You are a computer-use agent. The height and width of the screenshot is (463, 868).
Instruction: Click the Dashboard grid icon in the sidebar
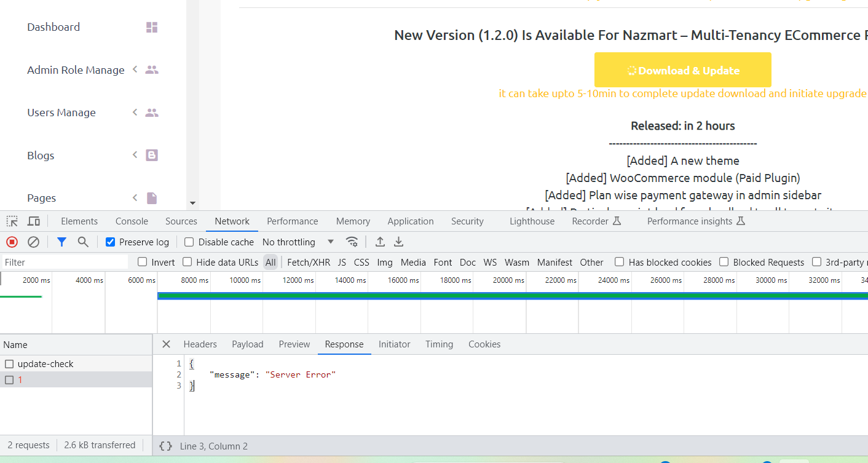(x=152, y=27)
